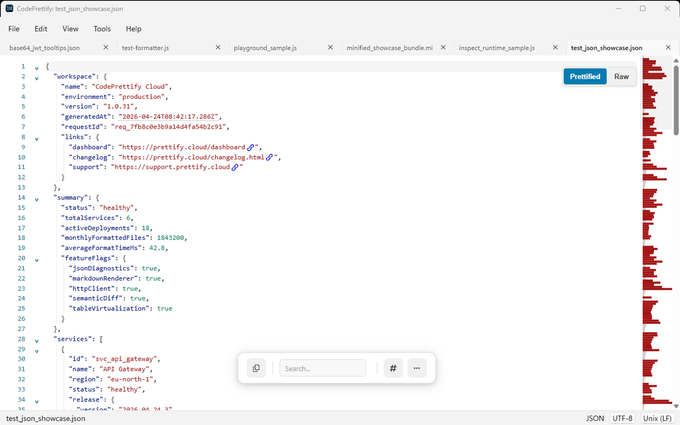This screenshot has height=425, width=680.
Task: Open the Edit menu
Action: pyautogui.click(x=41, y=29)
